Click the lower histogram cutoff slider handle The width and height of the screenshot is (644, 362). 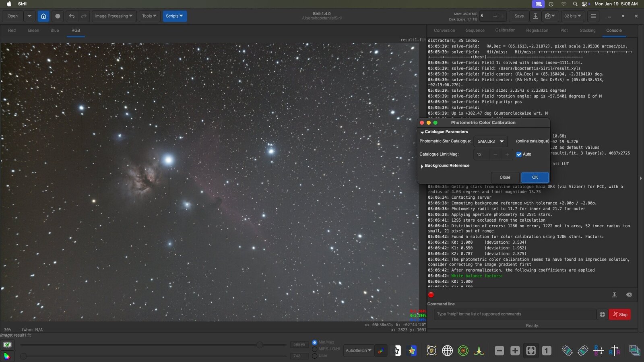point(23,356)
